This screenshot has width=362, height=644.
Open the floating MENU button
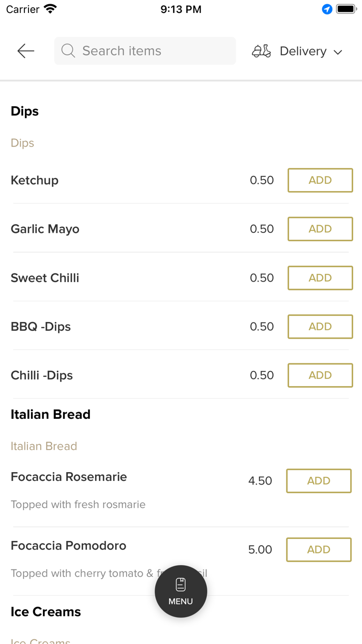(x=180, y=591)
